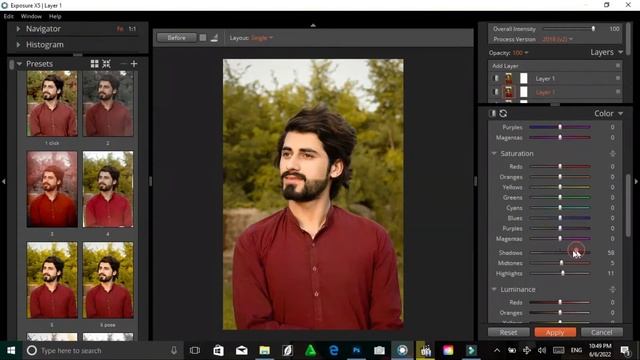Screen dimensions: 640x360
Task: Select preset thumbnail number 5
Action: click(x=52, y=280)
